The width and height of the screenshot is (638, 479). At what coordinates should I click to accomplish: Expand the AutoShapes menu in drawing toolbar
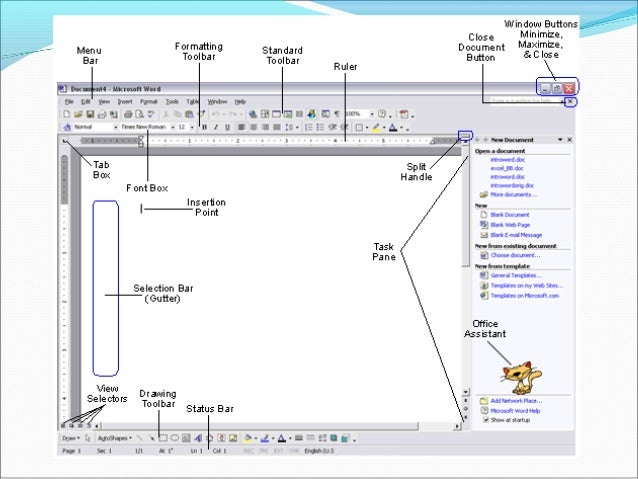(x=114, y=438)
